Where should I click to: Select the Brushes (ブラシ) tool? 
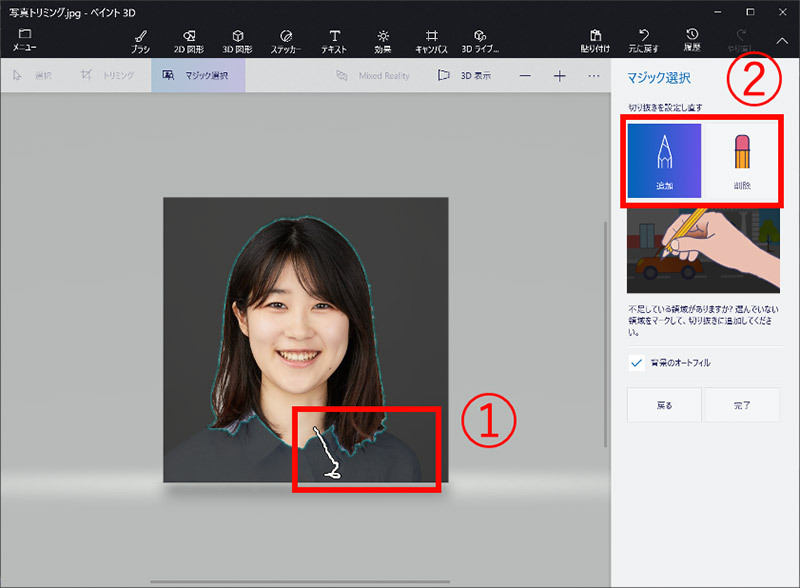(140, 40)
